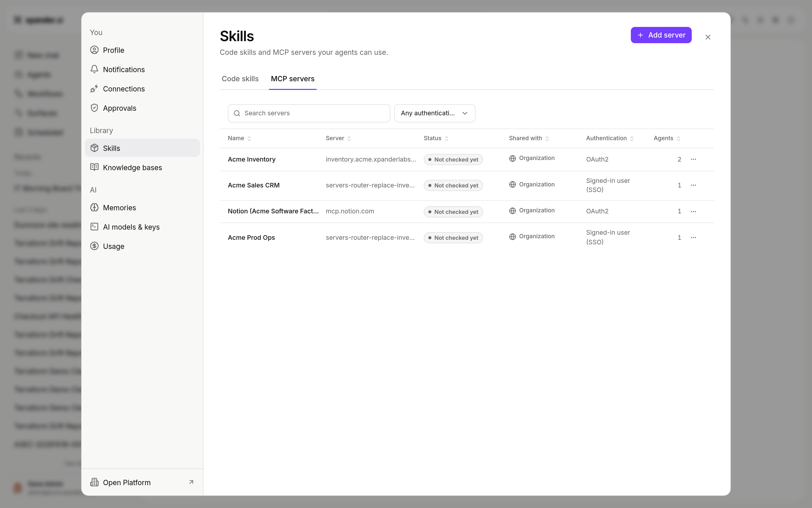Open Notifications bell item
Image resolution: width=812 pixels, height=508 pixels.
(142, 70)
